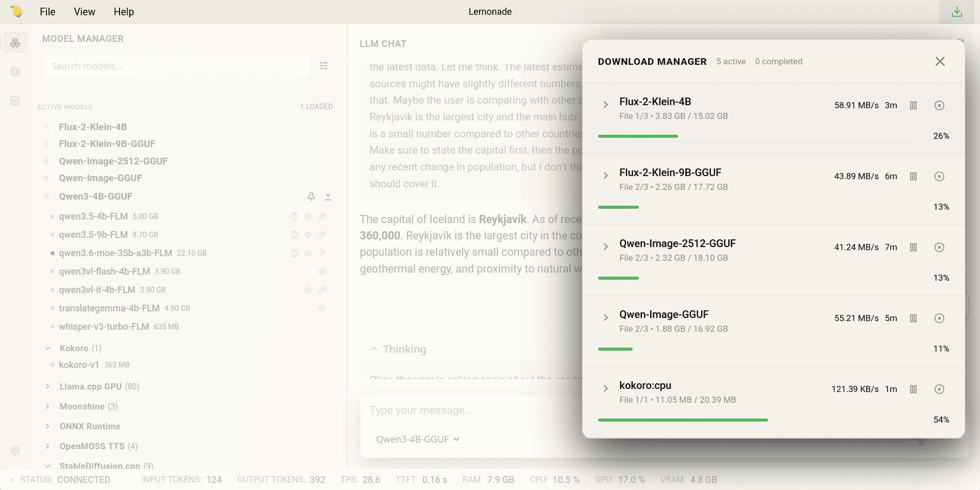Open the Help menu

[124, 12]
